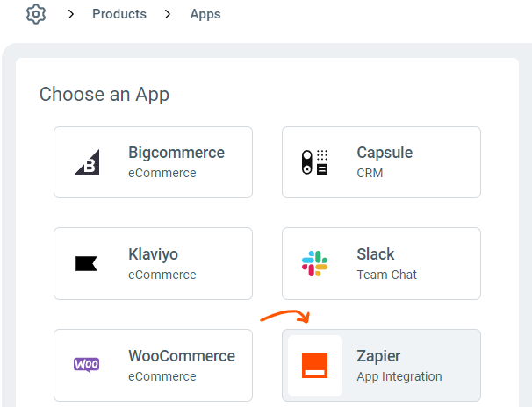Image resolution: width=532 pixels, height=407 pixels.
Task: Choose the WooCommerce app title
Action: pos(182,356)
